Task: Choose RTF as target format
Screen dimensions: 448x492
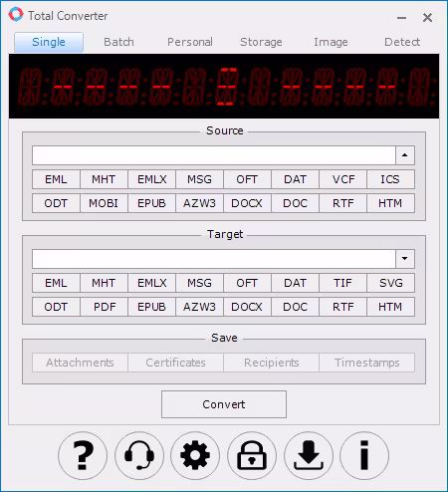Action: click(x=342, y=307)
